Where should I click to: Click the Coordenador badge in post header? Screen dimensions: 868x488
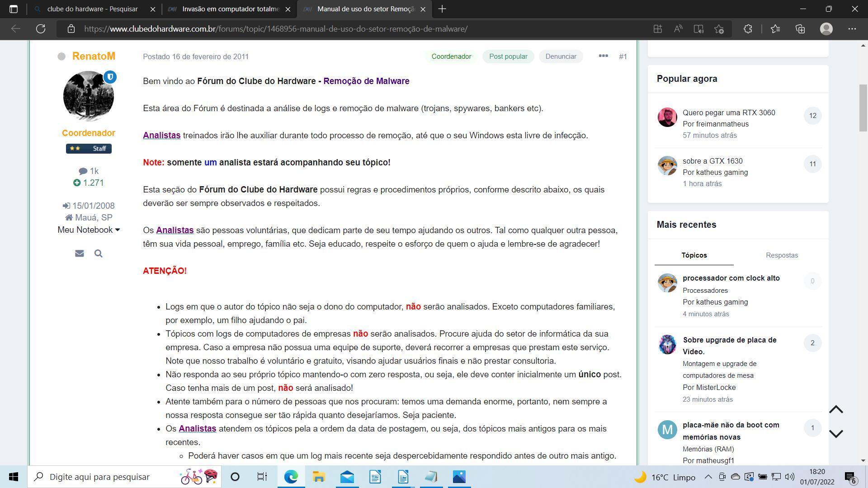[x=451, y=56]
